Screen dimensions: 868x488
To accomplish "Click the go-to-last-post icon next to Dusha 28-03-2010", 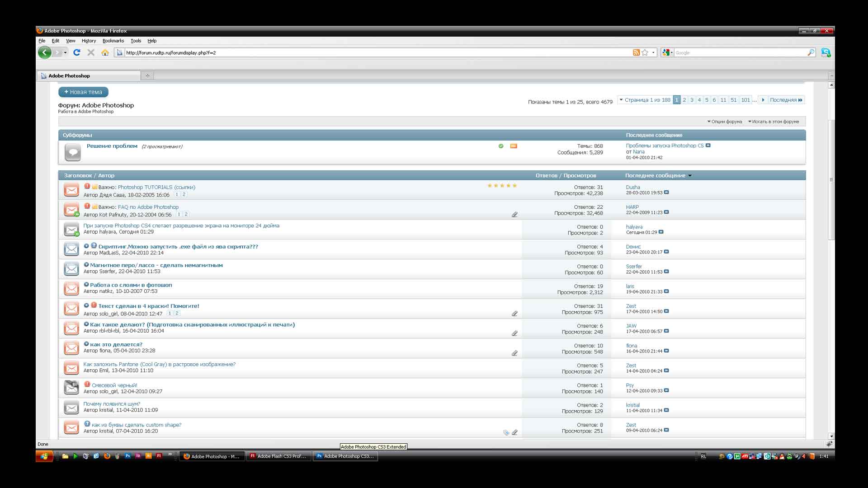I will coord(666,192).
